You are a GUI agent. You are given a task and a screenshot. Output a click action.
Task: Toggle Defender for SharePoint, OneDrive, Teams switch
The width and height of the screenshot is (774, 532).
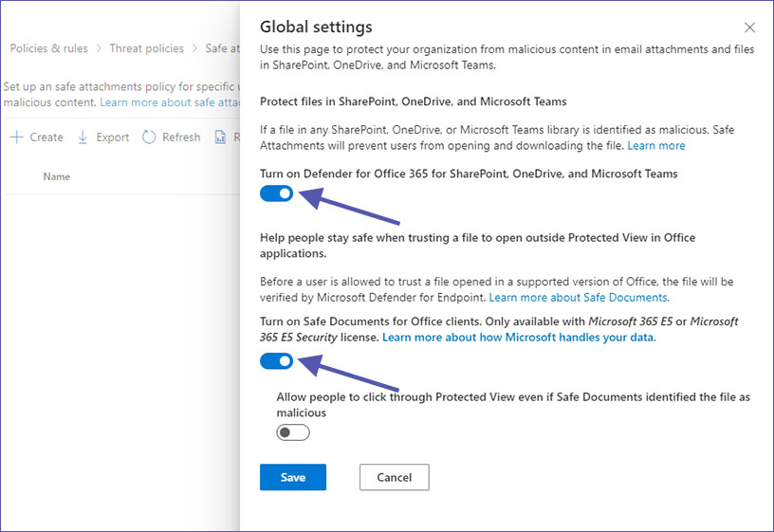click(x=276, y=193)
